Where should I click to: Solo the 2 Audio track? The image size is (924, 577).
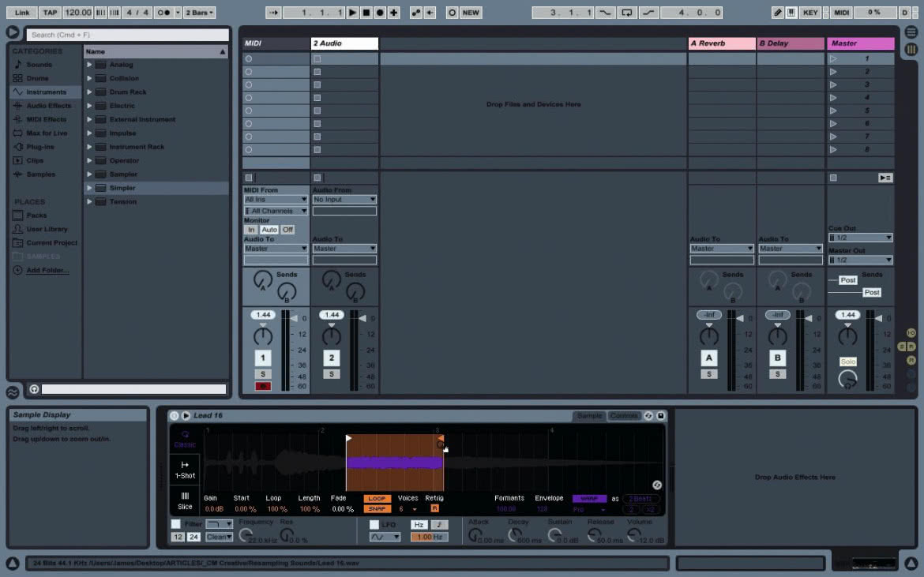pyautogui.click(x=331, y=374)
